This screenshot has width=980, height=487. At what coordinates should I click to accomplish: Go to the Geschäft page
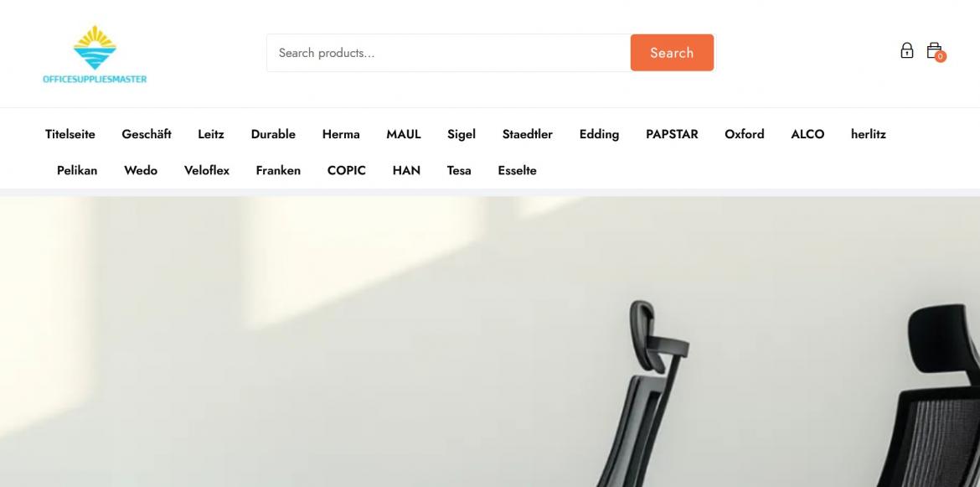click(147, 134)
